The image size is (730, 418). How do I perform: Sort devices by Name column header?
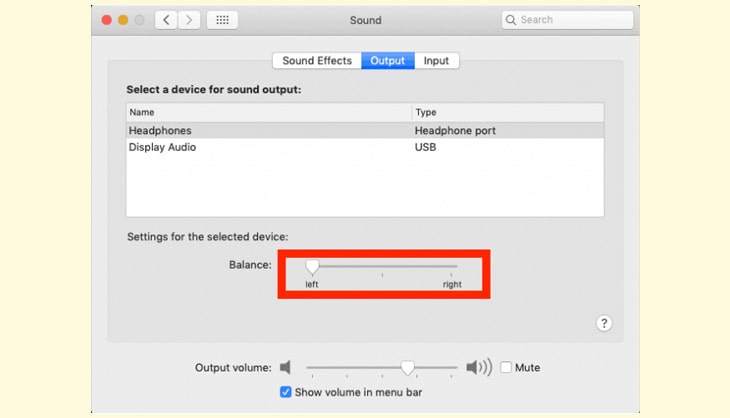[x=268, y=113]
